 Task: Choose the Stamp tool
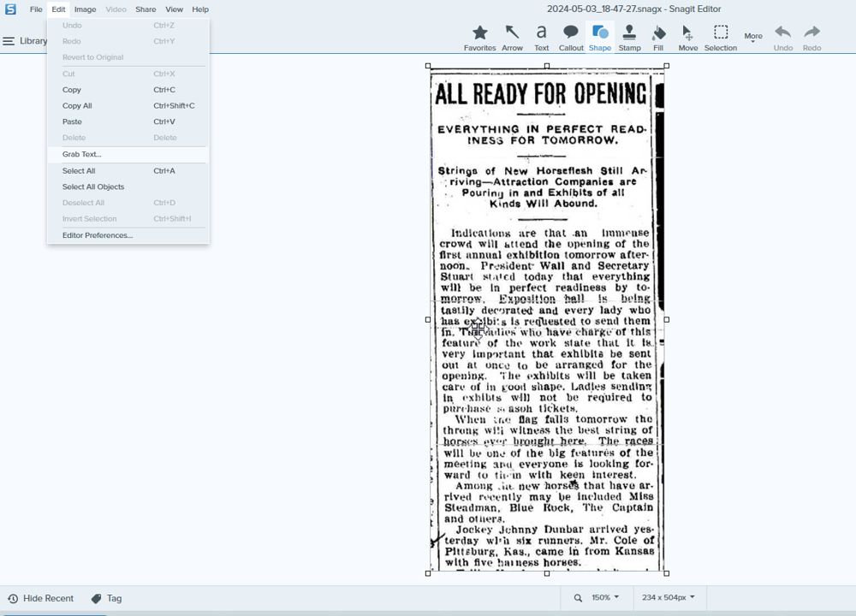[x=629, y=35]
